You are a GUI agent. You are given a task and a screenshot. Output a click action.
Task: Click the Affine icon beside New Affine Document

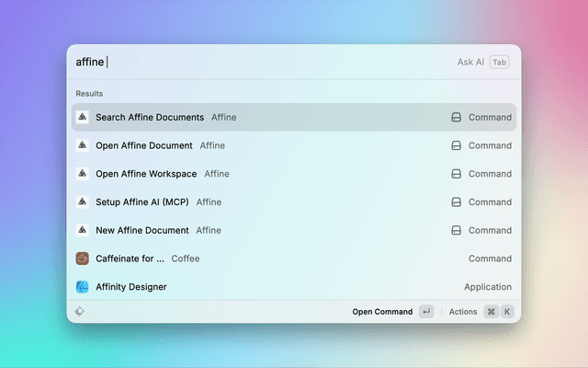click(82, 231)
